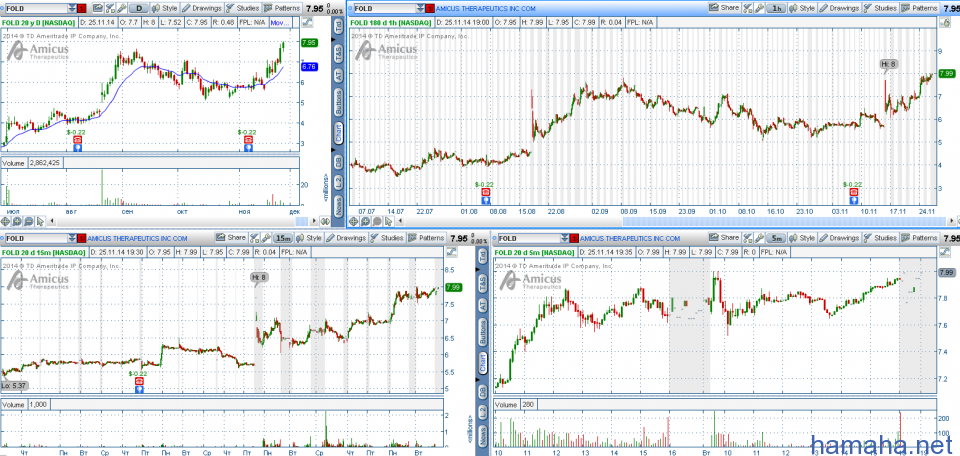
Task: Click maximize chart icon in 15m chart
Action: tap(452, 252)
